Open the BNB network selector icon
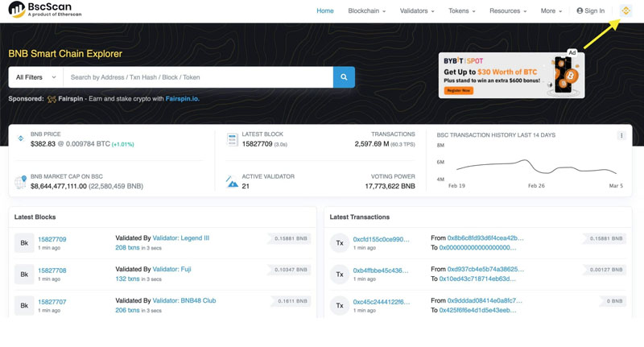This screenshot has width=644, height=347. tap(625, 10)
